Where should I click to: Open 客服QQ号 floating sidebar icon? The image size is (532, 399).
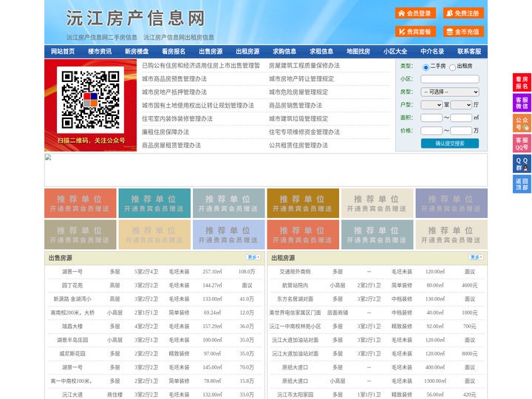pyautogui.click(x=522, y=143)
